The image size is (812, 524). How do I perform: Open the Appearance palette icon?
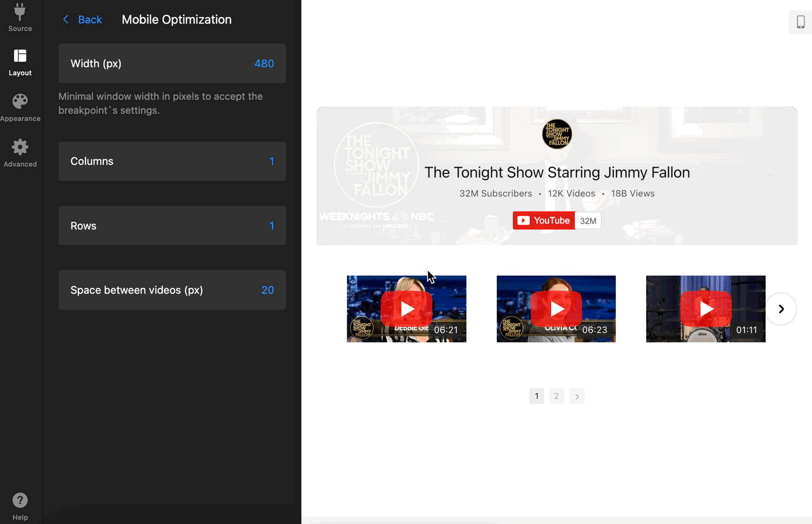click(20, 108)
